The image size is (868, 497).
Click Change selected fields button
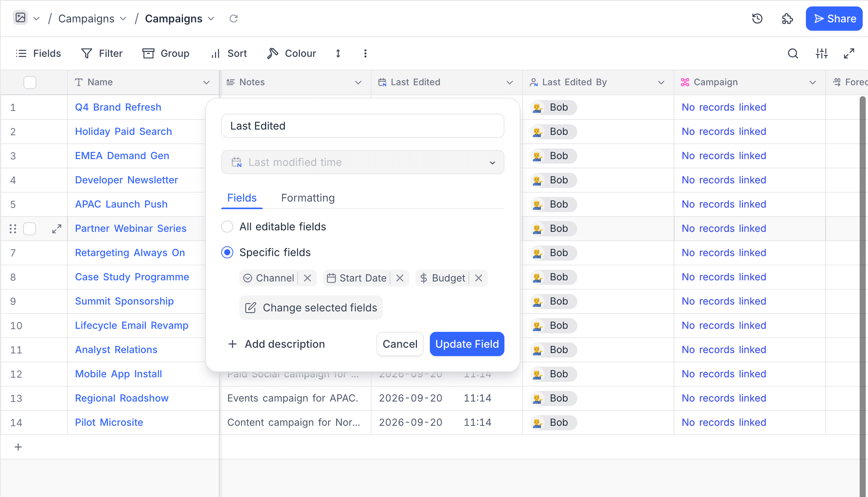(311, 308)
